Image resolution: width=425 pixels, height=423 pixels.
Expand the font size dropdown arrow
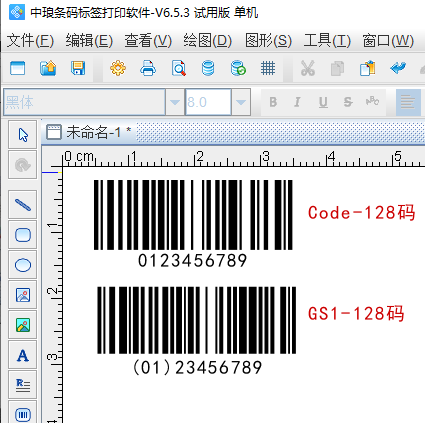[x=241, y=102]
